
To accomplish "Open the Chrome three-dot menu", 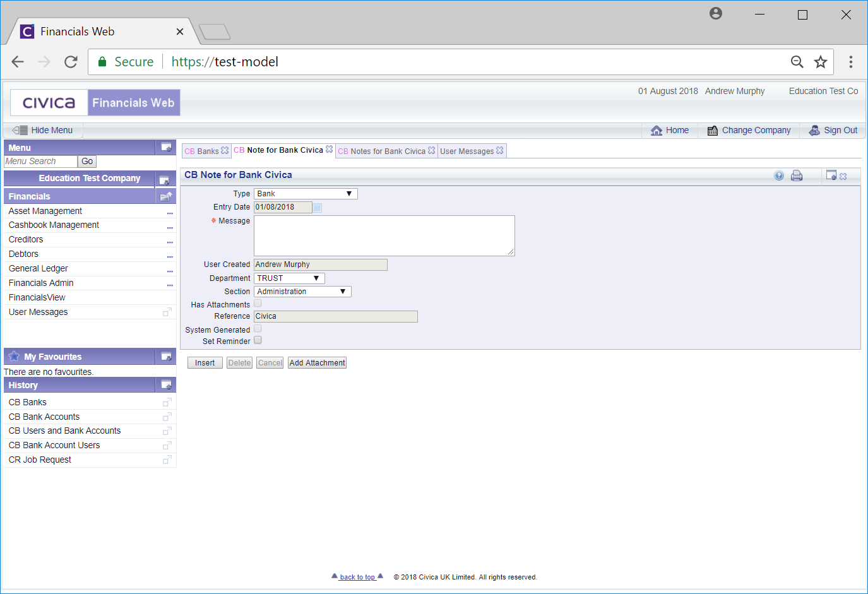I will pos(851,62).
